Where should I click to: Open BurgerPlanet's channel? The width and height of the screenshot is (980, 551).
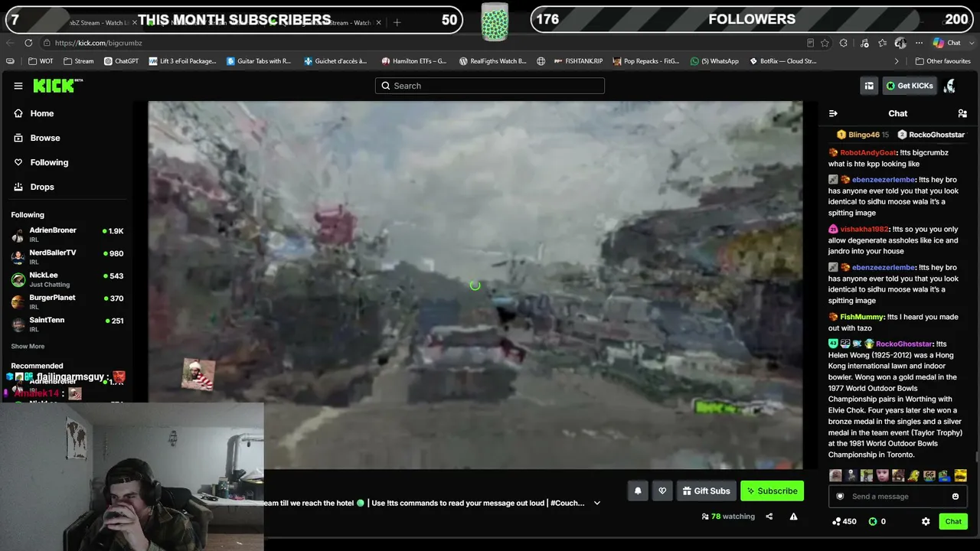(x=67, y=302)
